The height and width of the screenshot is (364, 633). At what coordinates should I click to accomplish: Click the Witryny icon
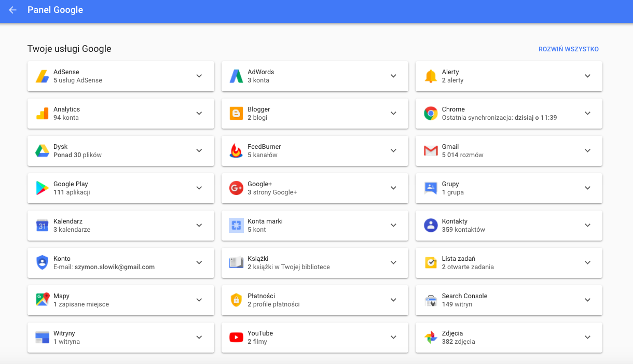point(42,338)
